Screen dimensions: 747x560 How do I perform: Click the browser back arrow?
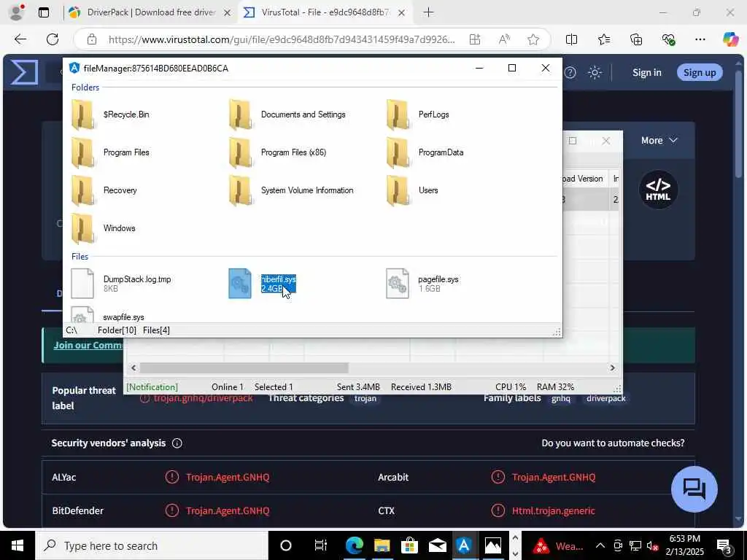coord(20,39)
